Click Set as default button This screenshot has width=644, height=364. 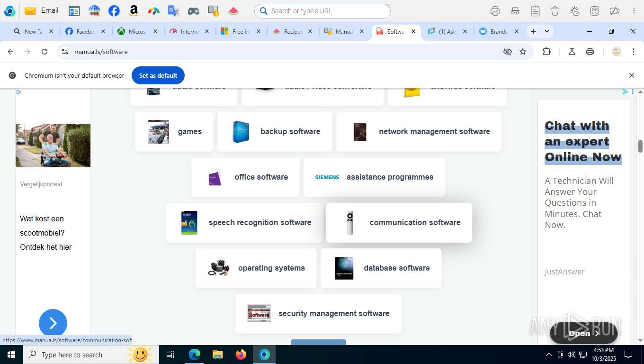(158, 75)
